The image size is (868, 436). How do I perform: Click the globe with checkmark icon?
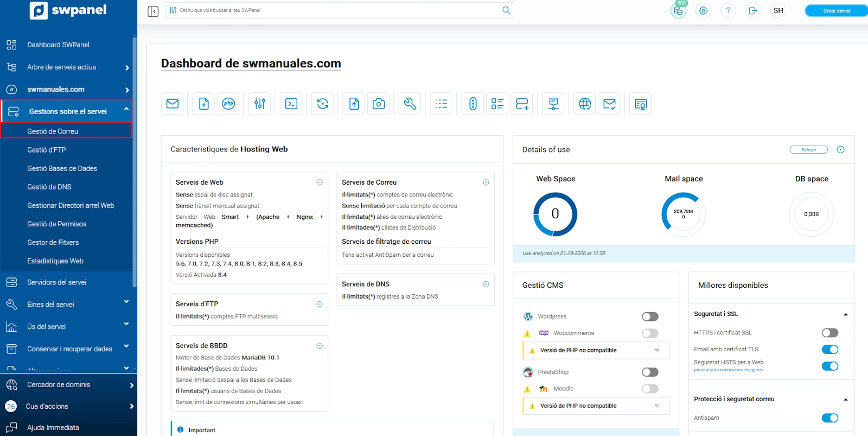click(585, 104)
